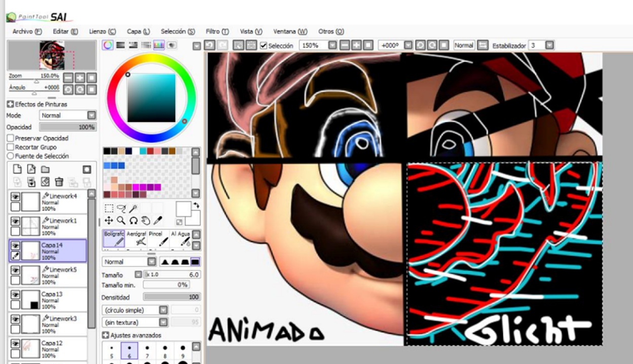Choose the flat square brush edge shape
The image size is (633, 364).
pos(195,262)
